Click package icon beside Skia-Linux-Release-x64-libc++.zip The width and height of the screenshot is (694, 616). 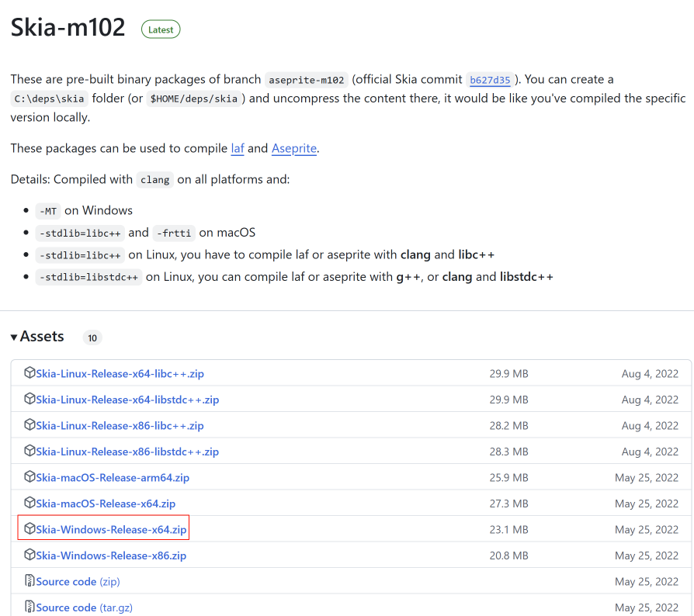[x=29, y=373]
